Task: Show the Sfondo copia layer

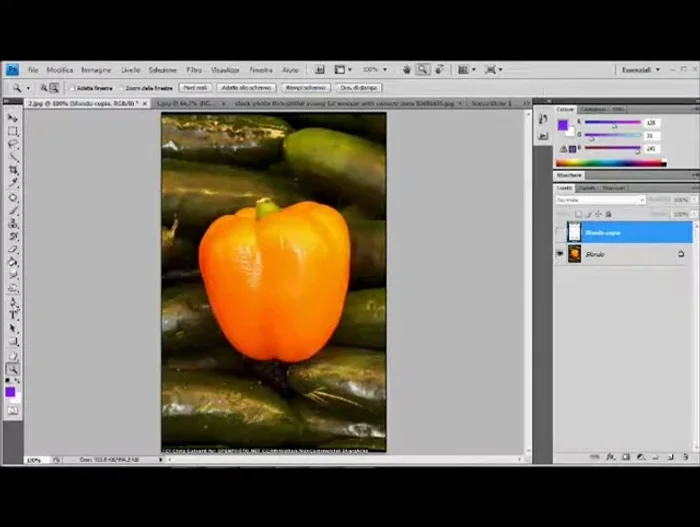Action: (560, 232)
